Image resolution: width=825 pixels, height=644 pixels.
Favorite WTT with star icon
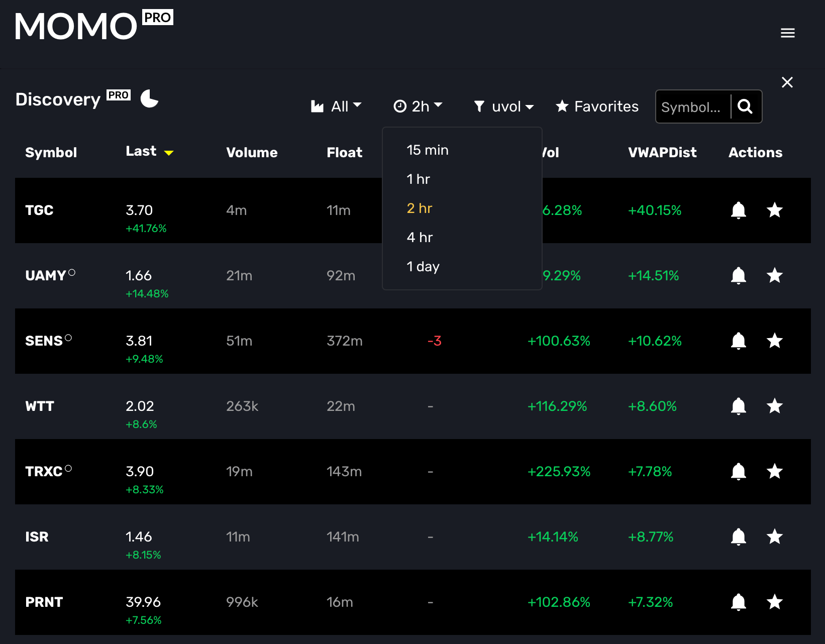[775, 406]
